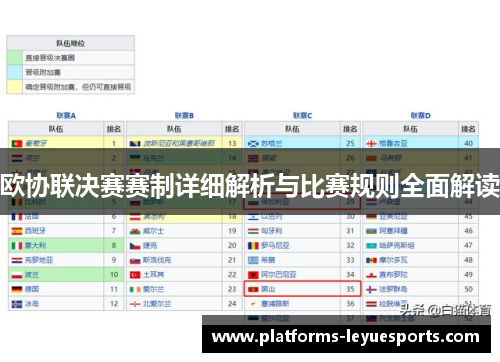Click rank cell 12 in League A
The width and height of the screenshot is (500, 362).
click(x=114, y=304)
